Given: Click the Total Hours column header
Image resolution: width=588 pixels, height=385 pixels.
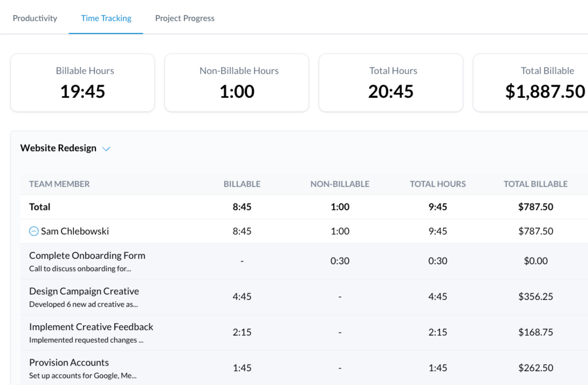Looking at the screenshot, I should 437,184.
